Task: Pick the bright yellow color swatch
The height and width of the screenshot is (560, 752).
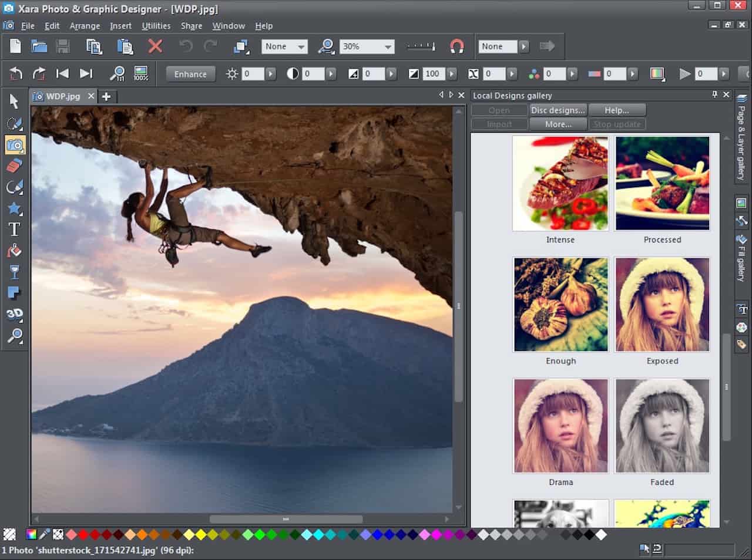Action: (201, 534)
